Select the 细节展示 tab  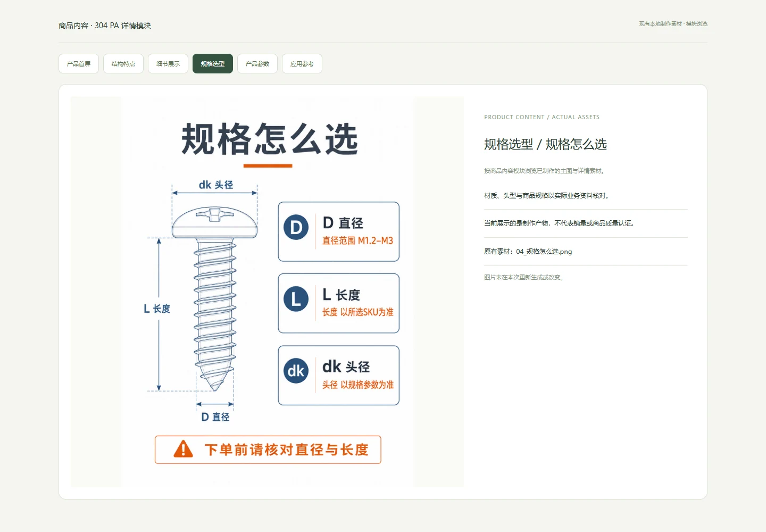(x=168, y=64)
